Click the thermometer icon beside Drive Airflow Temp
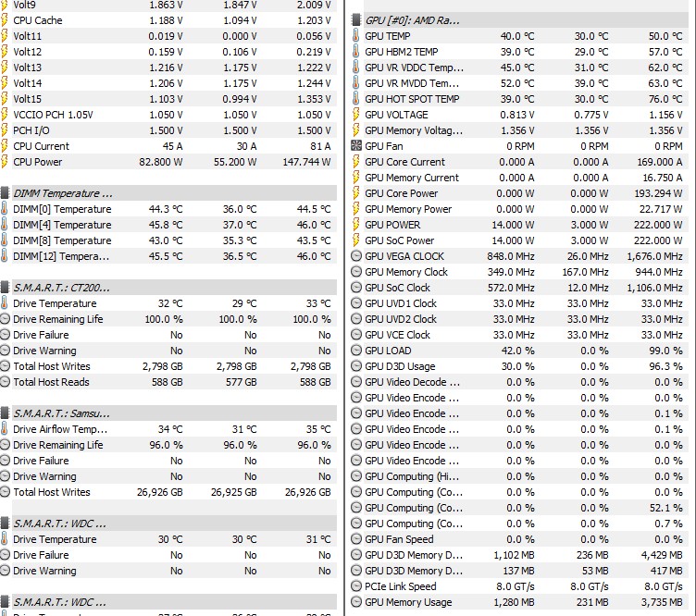 point(4,429)
